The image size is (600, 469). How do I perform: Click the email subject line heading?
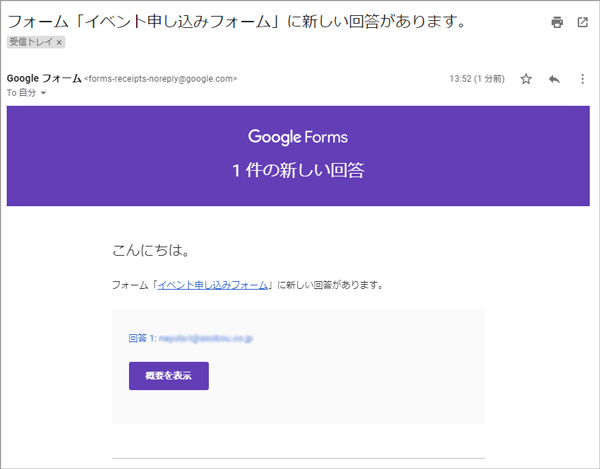point(236,21)
